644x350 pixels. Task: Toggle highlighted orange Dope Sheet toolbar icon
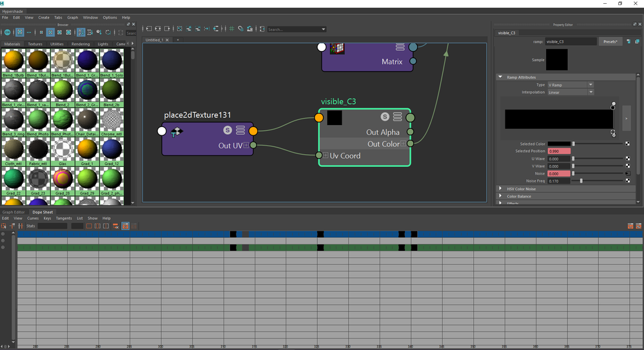(x=125, y=226)
